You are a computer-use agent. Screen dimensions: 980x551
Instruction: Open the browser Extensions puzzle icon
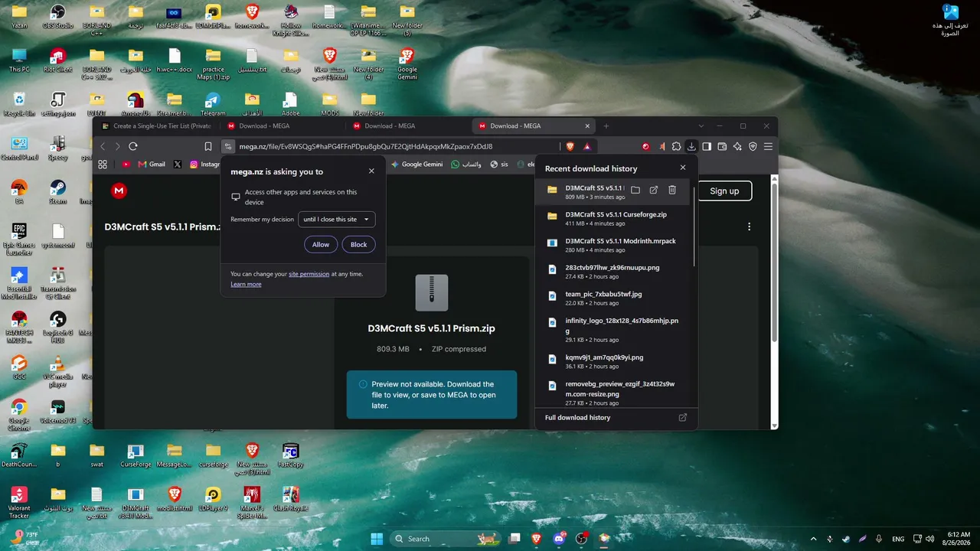pos(676,146)
